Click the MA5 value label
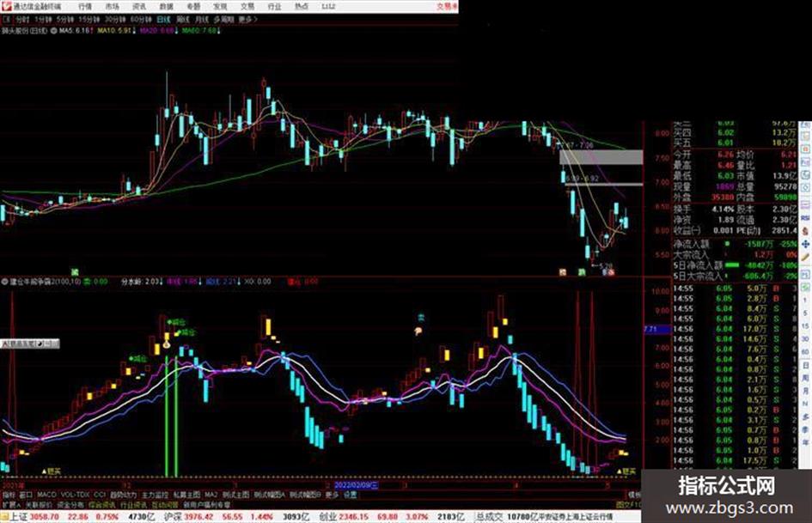812x523 pixels. [x=76, y=31]
